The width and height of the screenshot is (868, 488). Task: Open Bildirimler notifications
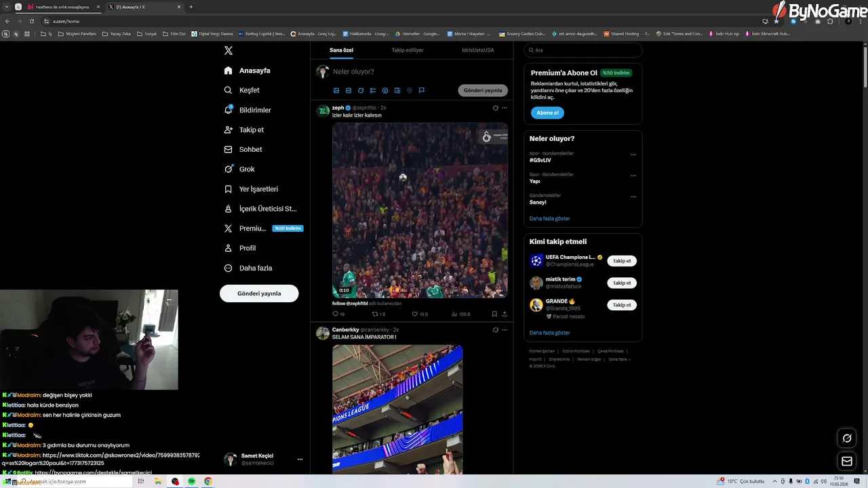[248, 110]
